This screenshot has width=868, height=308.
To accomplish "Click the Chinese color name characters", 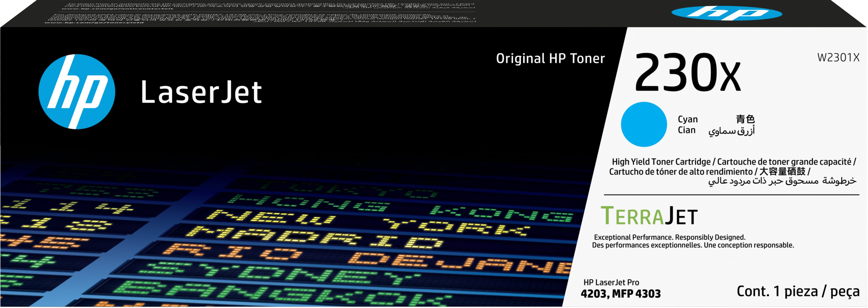I will pos(745,119).
